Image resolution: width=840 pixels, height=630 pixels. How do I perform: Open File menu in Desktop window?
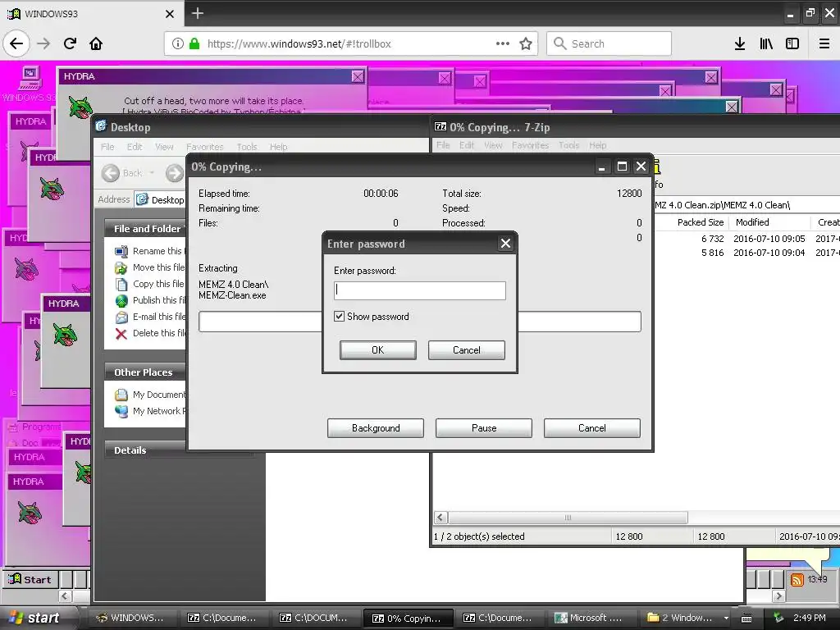[107, 147]
